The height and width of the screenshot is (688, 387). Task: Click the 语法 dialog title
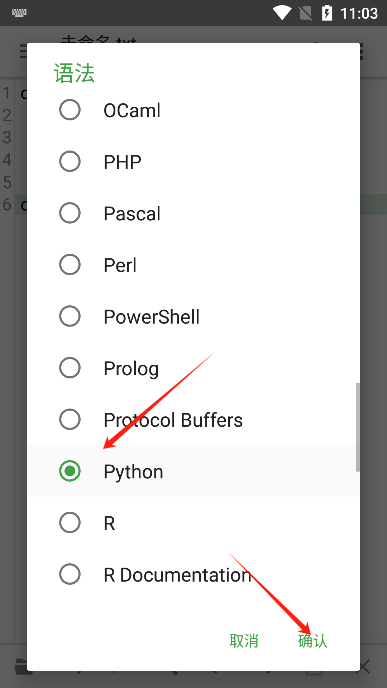[74, 73]
